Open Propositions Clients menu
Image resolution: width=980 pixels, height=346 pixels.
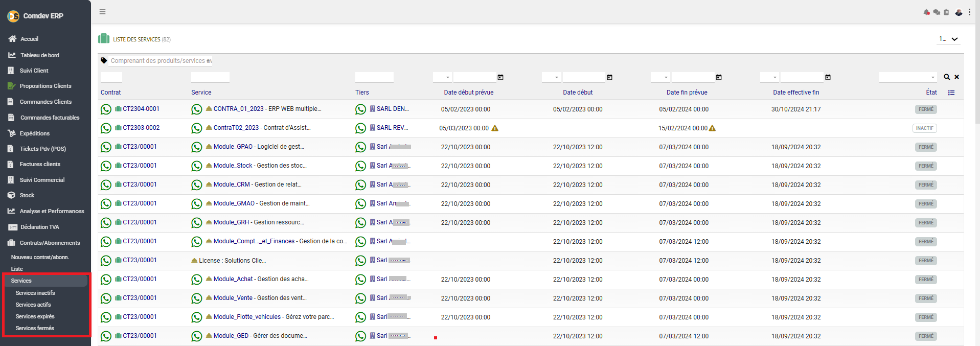pos(45,86)
